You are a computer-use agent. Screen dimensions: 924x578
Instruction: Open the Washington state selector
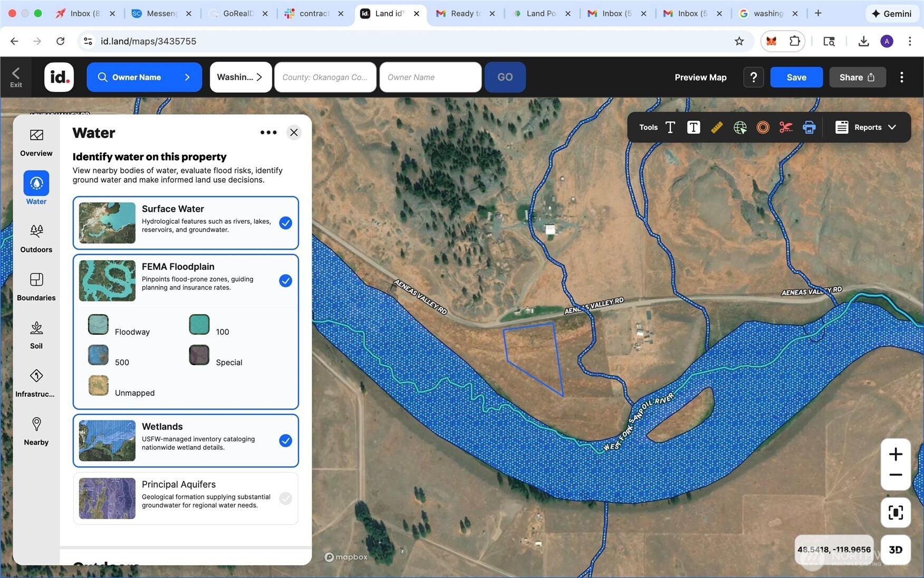[x=240, y=77]
